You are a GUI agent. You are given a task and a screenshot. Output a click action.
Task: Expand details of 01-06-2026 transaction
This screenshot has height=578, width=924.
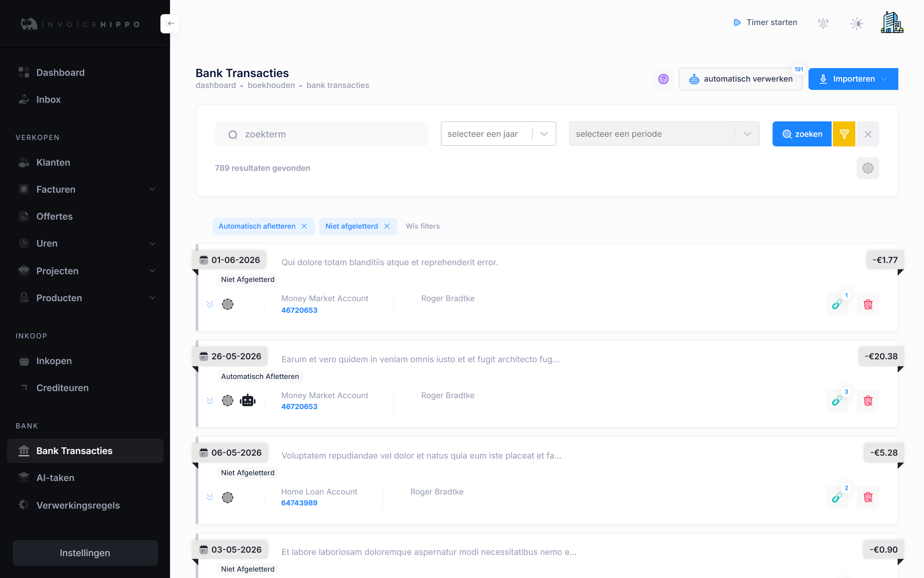pyautogui.click(x=210, y=304)
